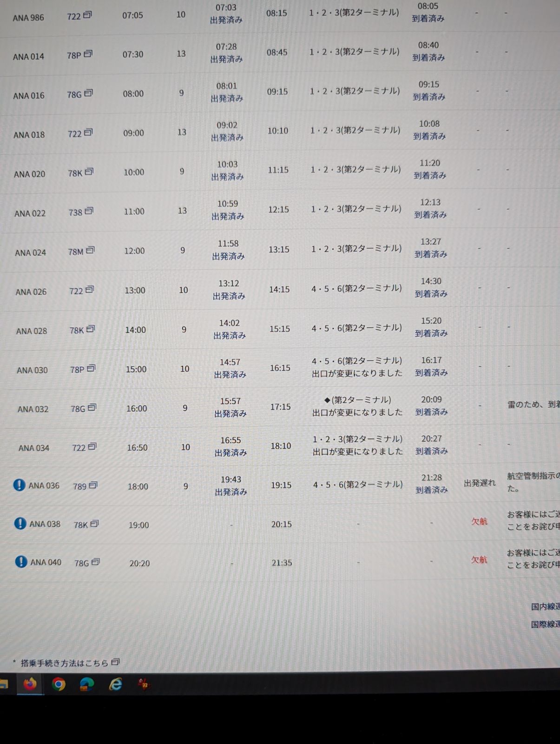Click the 出発遅れ status for ANA 036
Screen dimensions: 560x744
point(480,483)
